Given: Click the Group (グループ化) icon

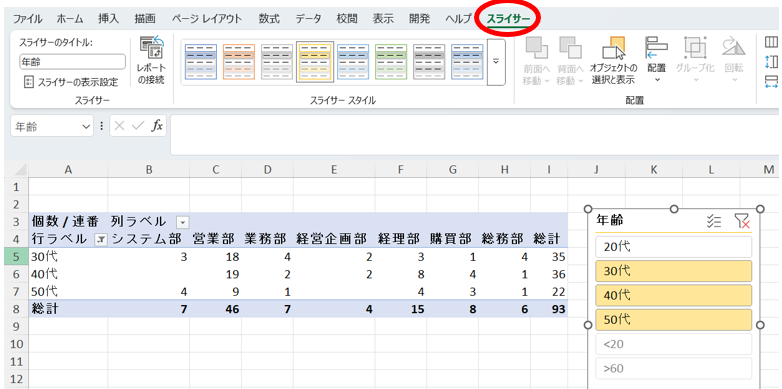Looking at the screenshot, I should tap(695, 48).
